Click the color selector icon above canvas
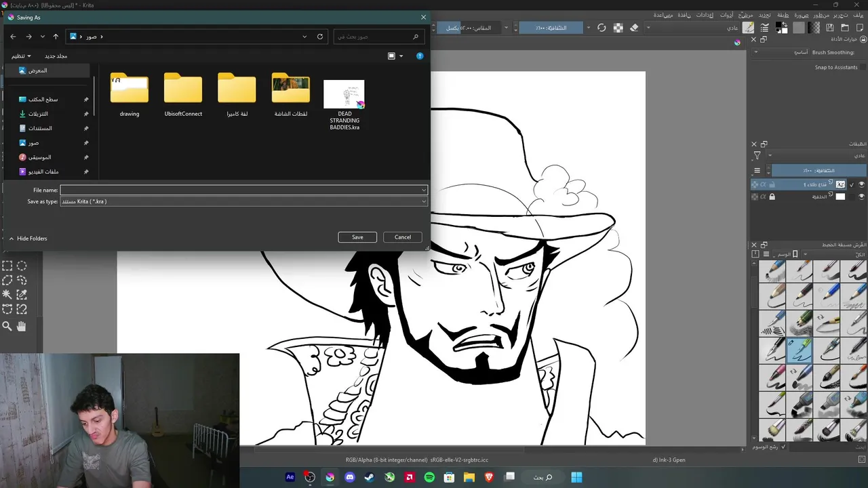The width and height of the screenshot is (868, 488). point(737,43)
